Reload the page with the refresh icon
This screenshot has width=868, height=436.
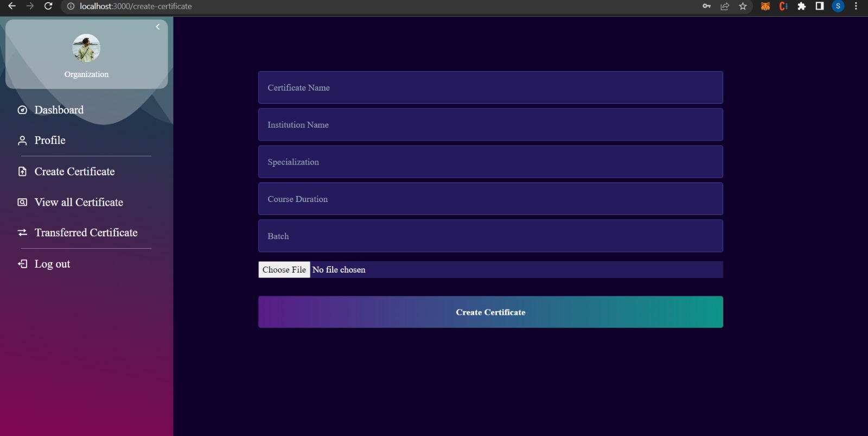(x=48, y=6)
